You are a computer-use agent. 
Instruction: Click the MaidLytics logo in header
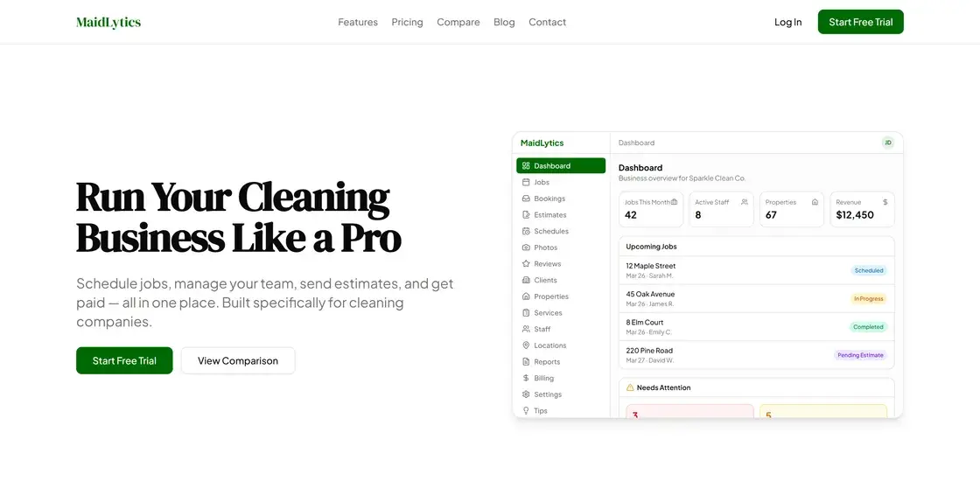pyautogui.click(x=108, y=23)
